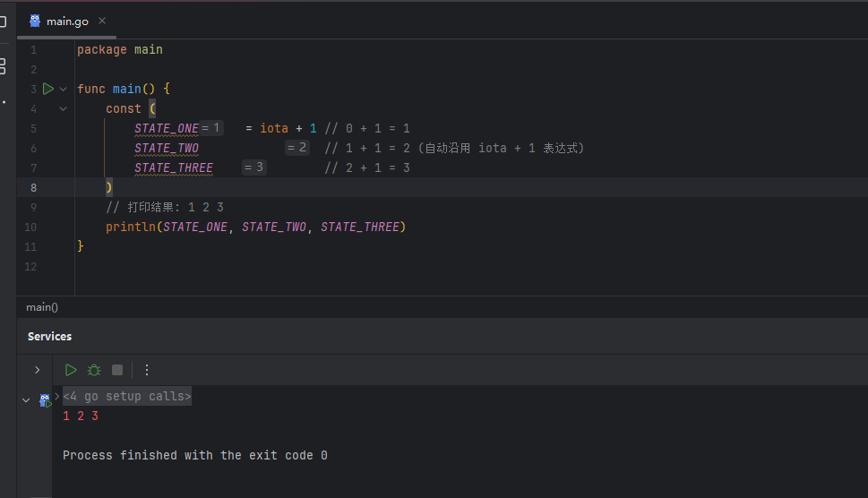The height and width of the screenshot is (498, 868).
Task: Stop the process with Stop button
Action: [x=117, y=370]
